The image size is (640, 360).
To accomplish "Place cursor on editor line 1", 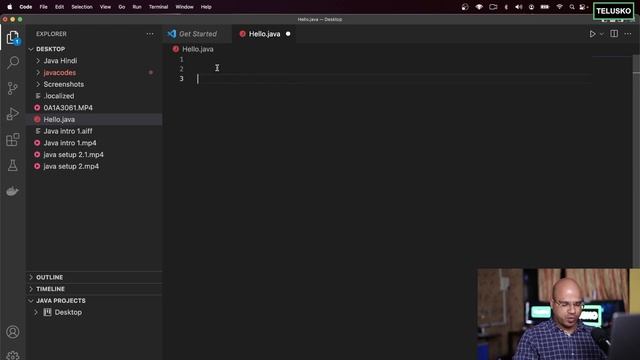I will tap(394, 60).
